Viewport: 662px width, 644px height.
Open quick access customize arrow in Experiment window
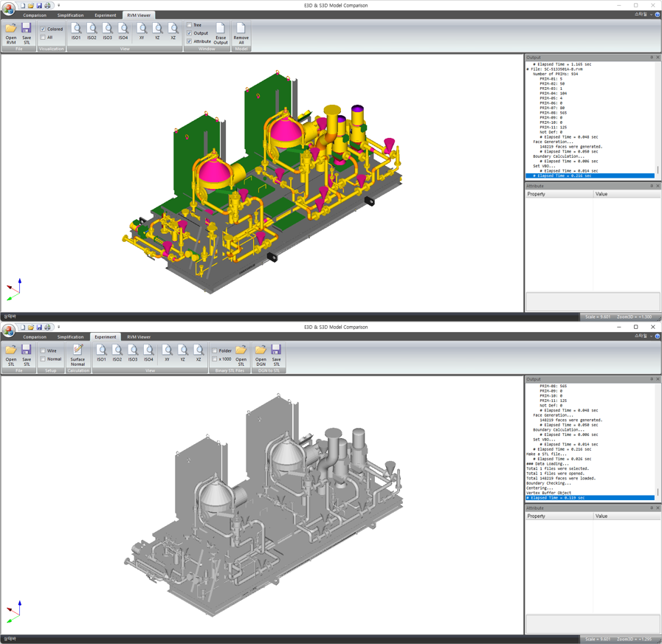59,327
